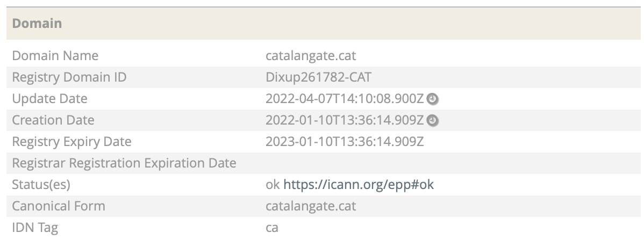
Task: Click the IDN Tag value ca
Action: point(272,227)
